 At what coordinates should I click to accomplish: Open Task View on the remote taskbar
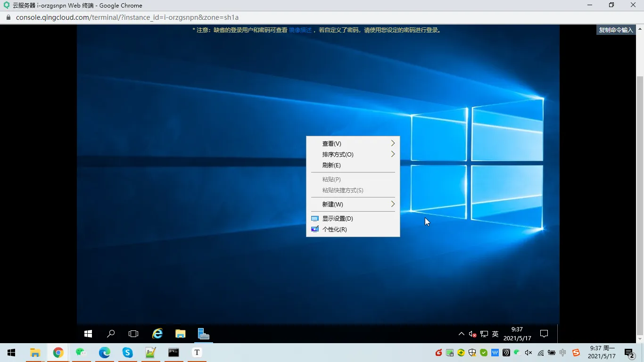pyautogui.click(x=133, y=333)
